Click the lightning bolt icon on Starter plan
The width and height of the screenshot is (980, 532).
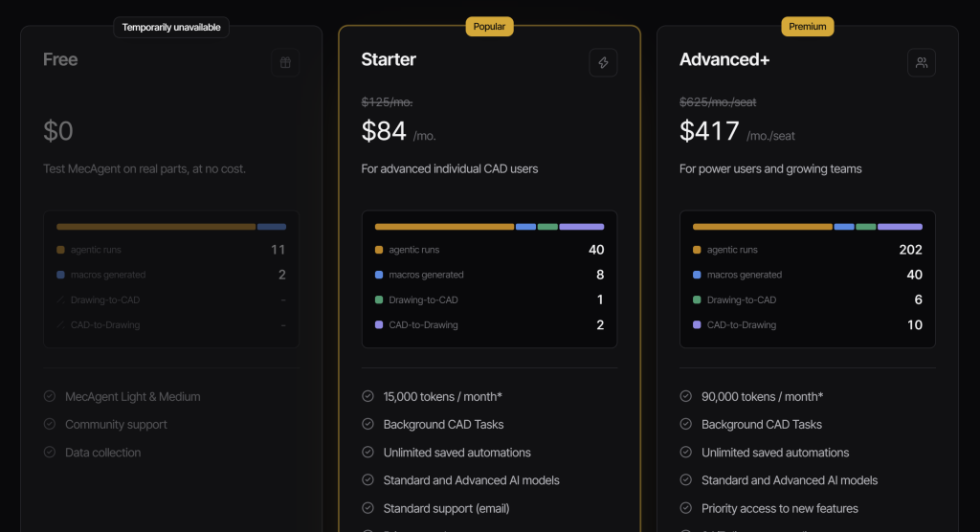(603, 62)
